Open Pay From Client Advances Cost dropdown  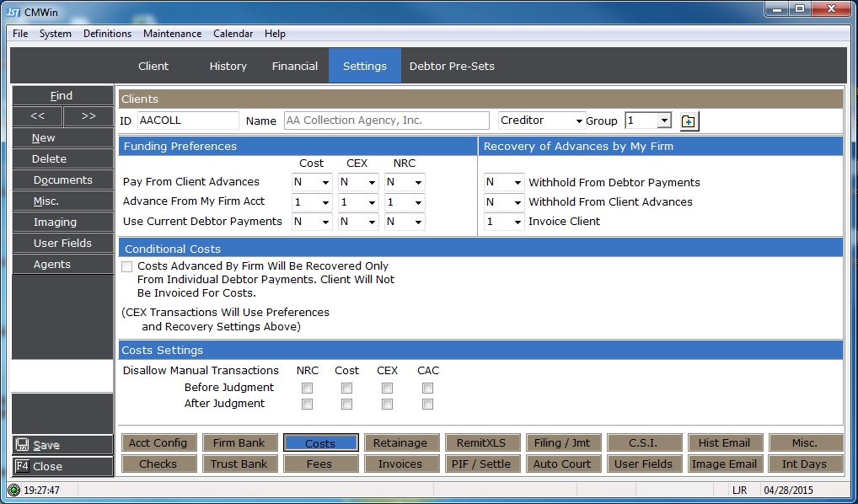point(324,183)
